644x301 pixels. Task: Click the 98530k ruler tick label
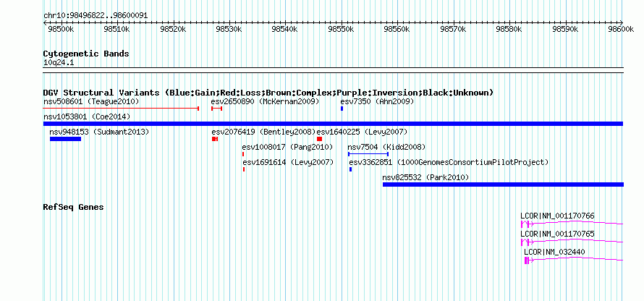[229, 29]
